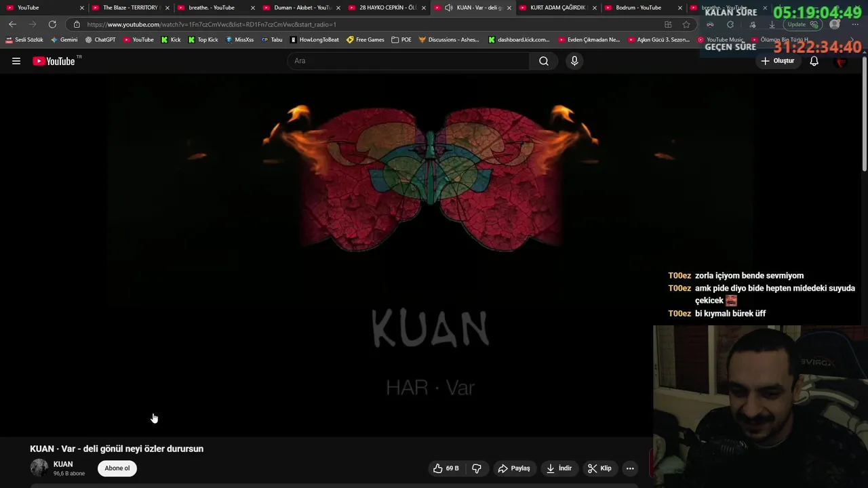
Task: Open the 'Free Games' bookmark
Action: click(366, 40)
